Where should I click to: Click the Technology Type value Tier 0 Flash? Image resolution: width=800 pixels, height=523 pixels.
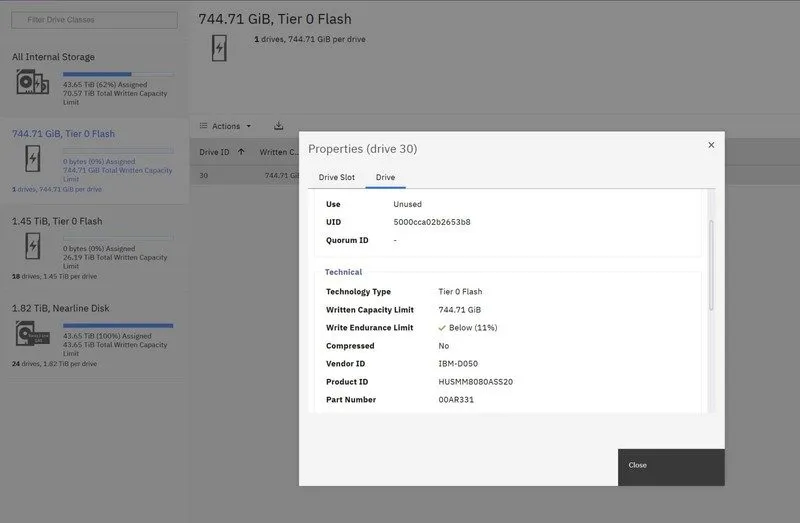(460, 291)
